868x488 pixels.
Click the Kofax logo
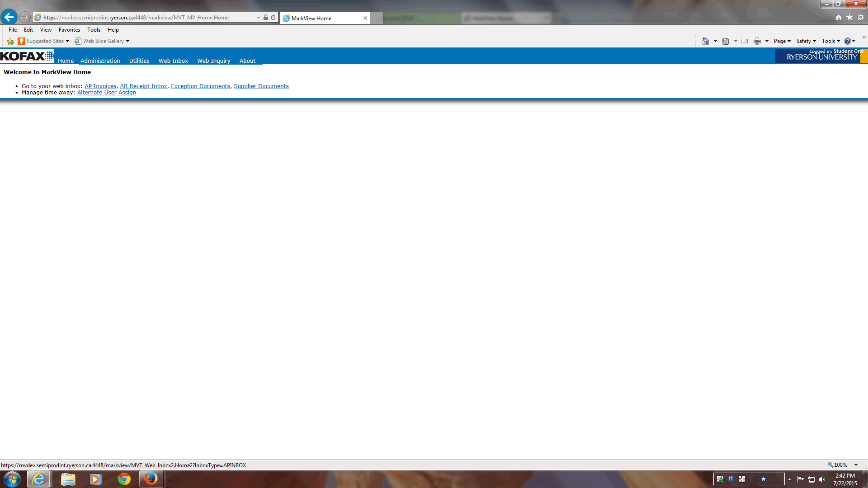click(x=27, y=56)
